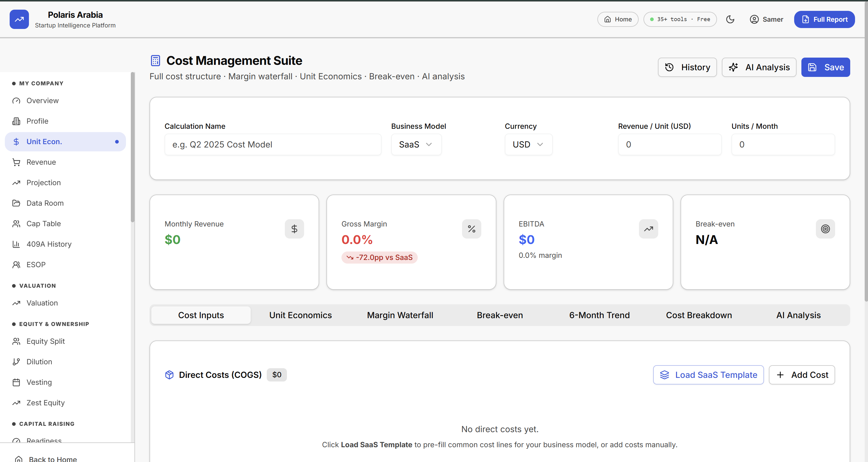This screenshot has height=462, width=868.
Task: Click Load SaaS Template button
Action: [x=708, y=375]
